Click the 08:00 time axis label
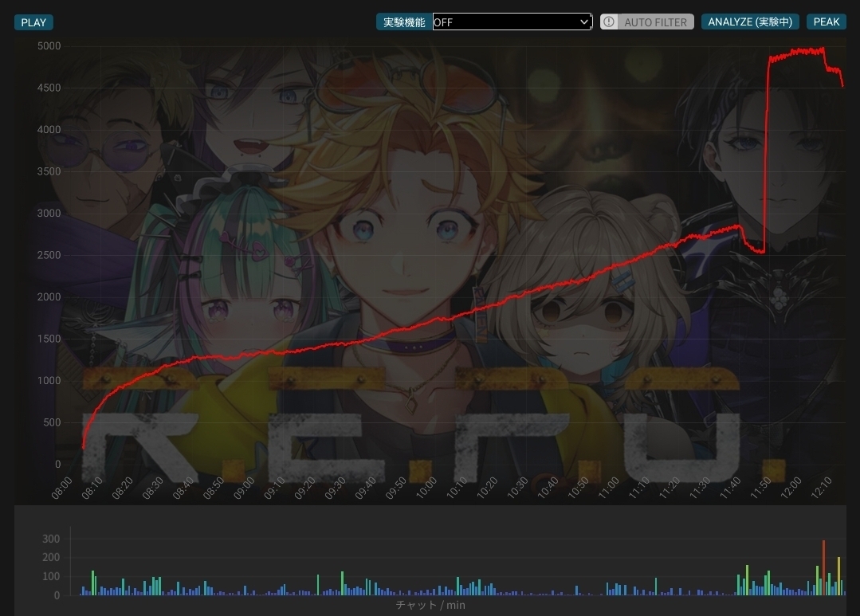Image resolution: width=860 pixels, height=616 pixels. pos(62,488)
